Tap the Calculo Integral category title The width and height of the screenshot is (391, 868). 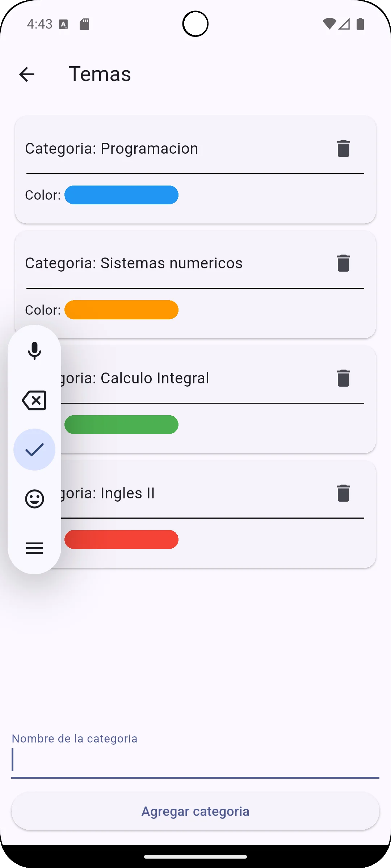[x=145, y=378]
